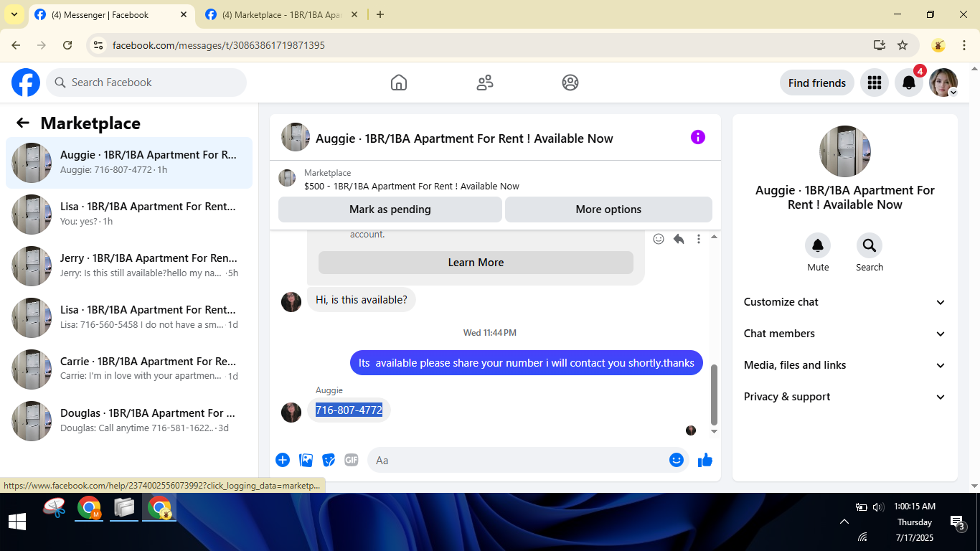The height and width of the screenshot is (551, 980).
Task: Expand Media, files and links
Action: tap(844, 365)
